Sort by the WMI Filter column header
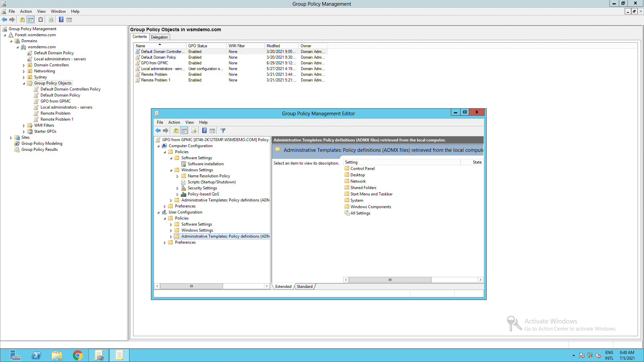Image resolution: width=644 pixels, height=362 pixels. (x=246, y=46)
